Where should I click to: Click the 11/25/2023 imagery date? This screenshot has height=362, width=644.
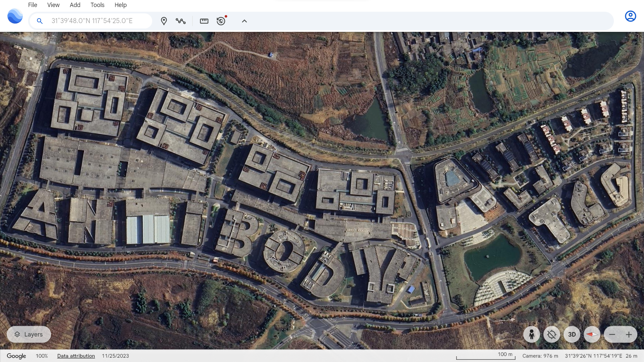(115, 356)
